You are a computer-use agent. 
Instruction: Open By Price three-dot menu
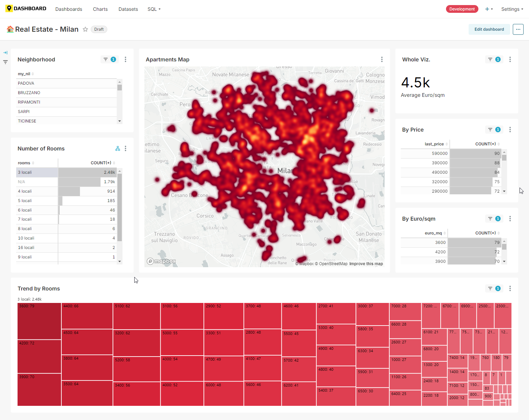[510, 130]
